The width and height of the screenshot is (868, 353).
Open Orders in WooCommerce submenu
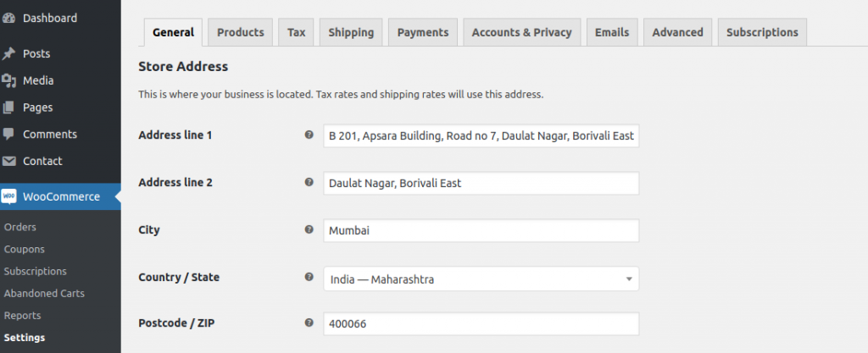(20, 227)
